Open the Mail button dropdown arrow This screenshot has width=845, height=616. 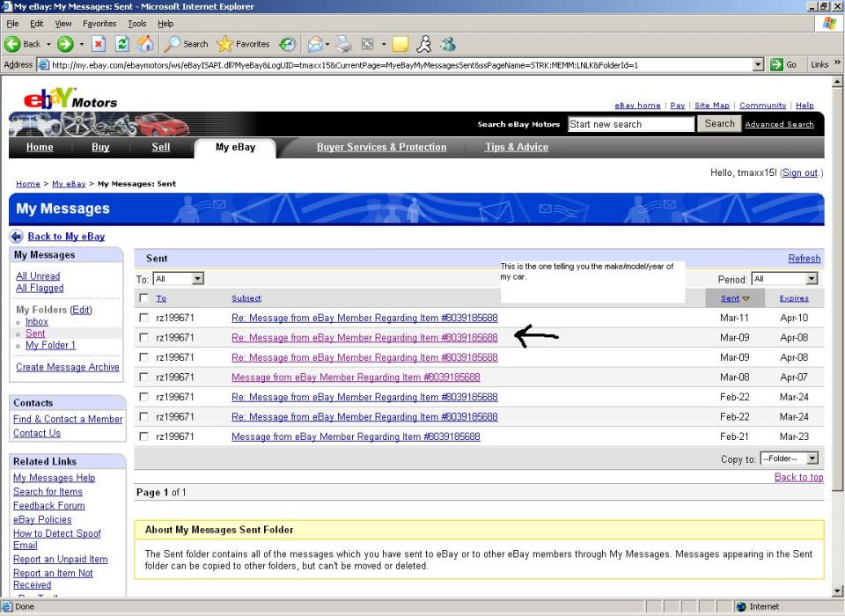pos(327,44)
